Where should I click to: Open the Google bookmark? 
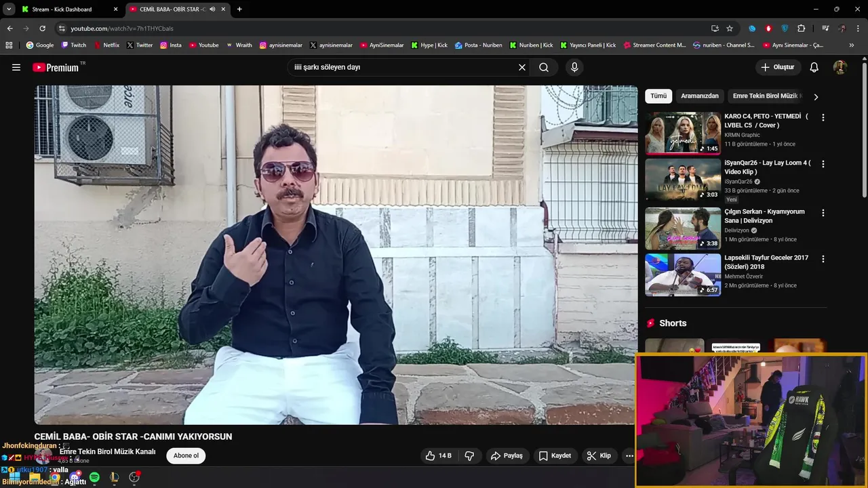tap(39, 45)
